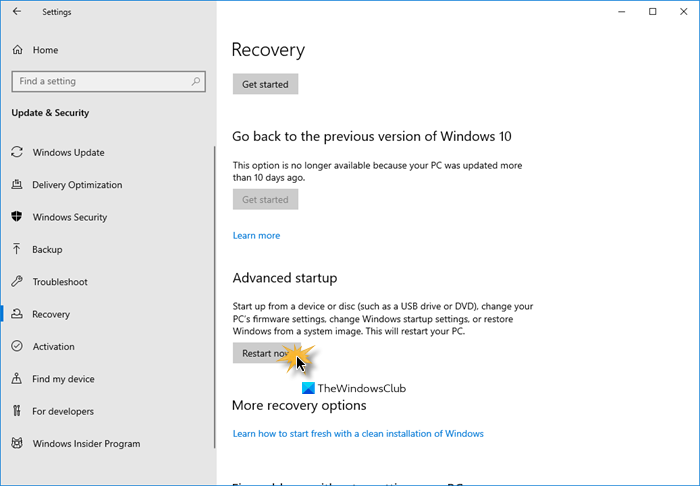Select the Troubleshoot wrench icon
This screenshot has width=700, height=486.
click(17, 282)
